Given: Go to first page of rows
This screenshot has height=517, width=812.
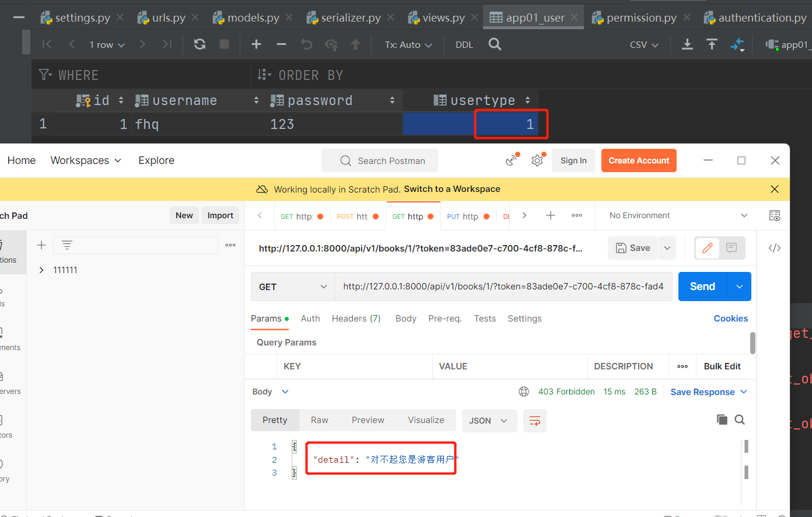Looking at the screenshot, I should coord(47,44).
